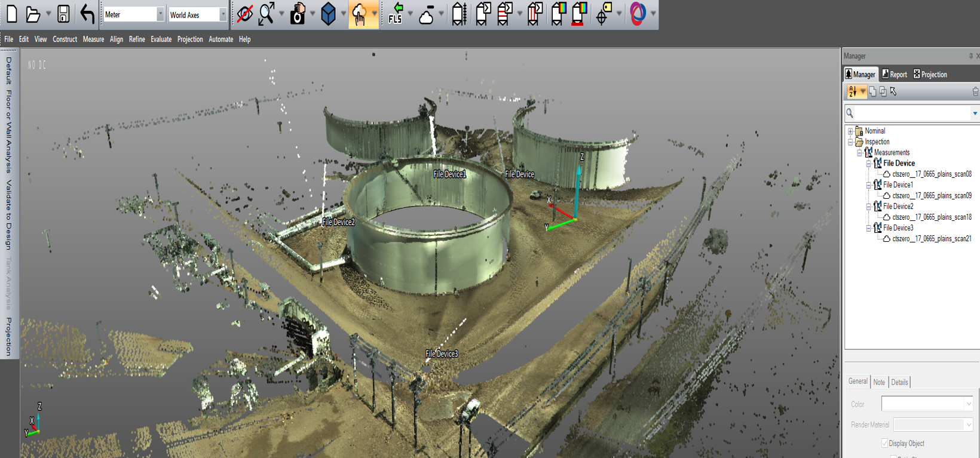980x458 pixels.
Task: Switch to the Projection tab in Manager
Action: click(930, 75)
